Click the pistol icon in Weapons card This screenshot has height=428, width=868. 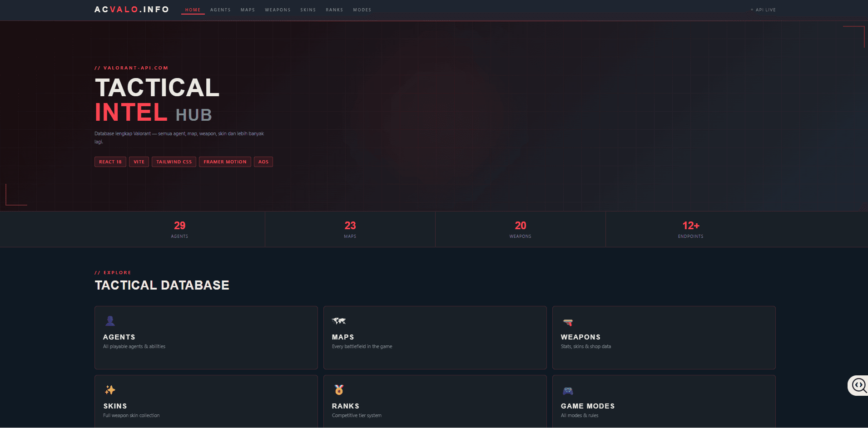pyautogui.click(x=568, y=322)
